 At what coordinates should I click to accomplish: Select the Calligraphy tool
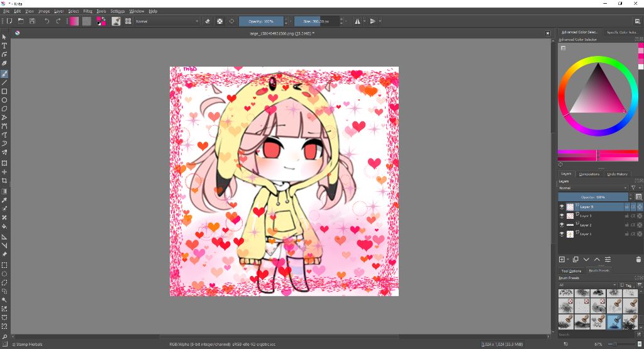pyautogui.click(x=4, y=64)
